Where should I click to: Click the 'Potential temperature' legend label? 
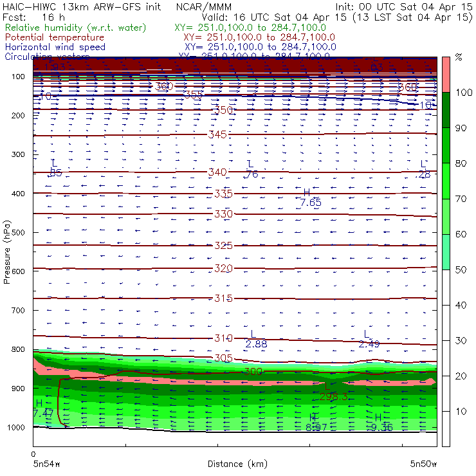[x=55, y=37]
